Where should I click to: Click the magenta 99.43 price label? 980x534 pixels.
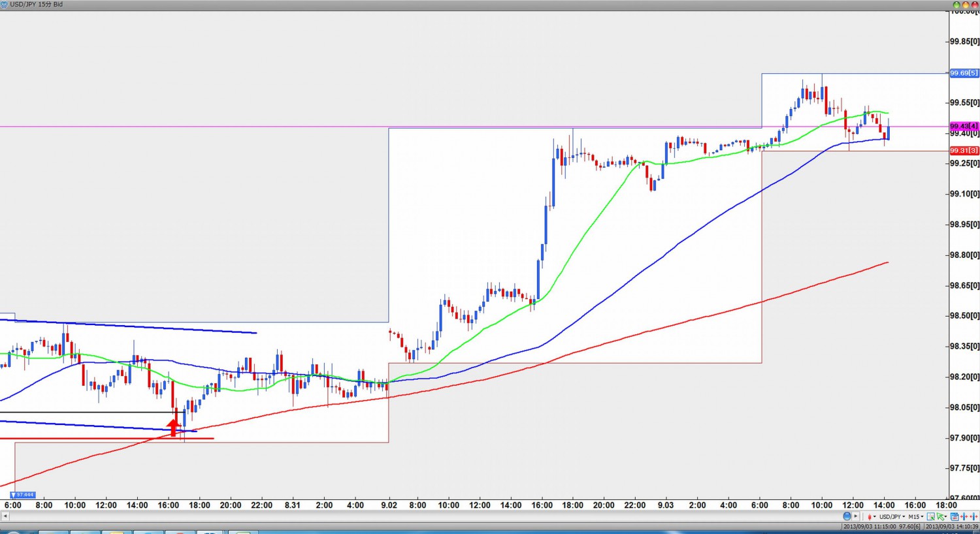tap(964, 126)
